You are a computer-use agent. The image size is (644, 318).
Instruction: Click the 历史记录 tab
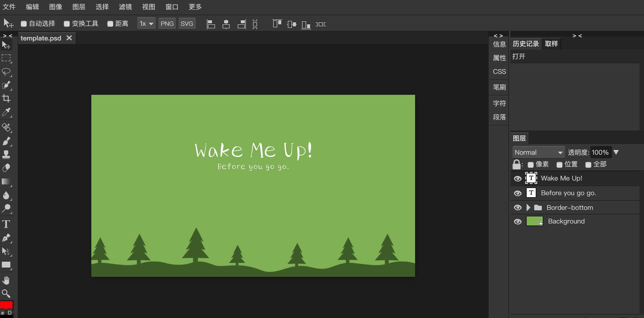point(526,43)
